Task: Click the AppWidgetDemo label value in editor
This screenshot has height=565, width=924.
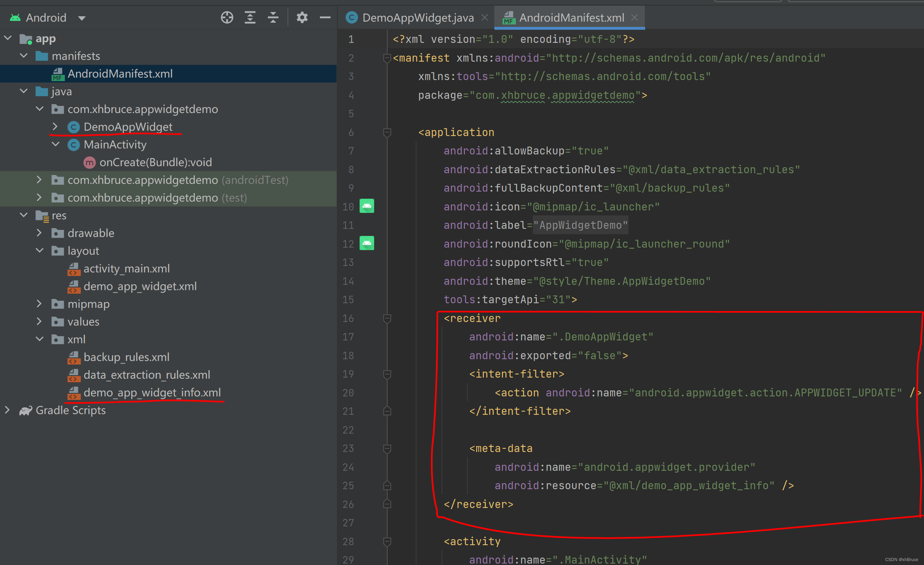Action: [x=580, y=225]
